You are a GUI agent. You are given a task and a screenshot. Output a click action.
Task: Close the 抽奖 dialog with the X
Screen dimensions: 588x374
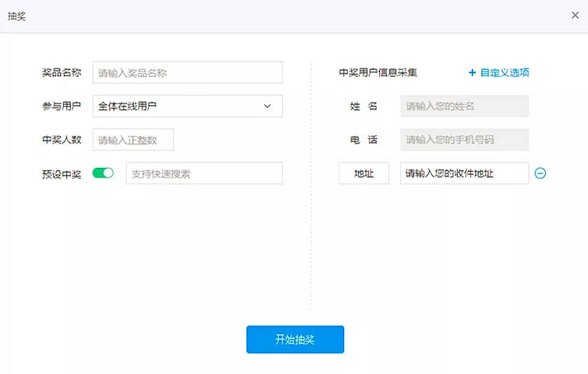coord(575,15)
